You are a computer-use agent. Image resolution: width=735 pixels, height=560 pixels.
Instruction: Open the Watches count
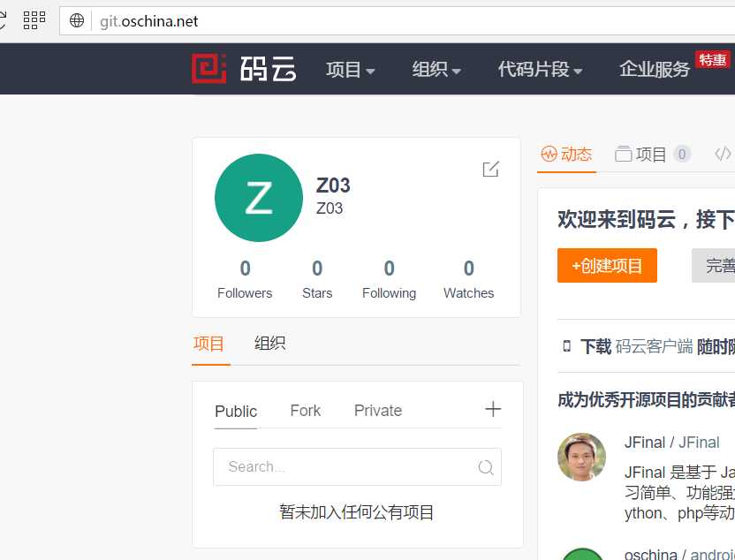pyautogui.click(x=469, y=279)
